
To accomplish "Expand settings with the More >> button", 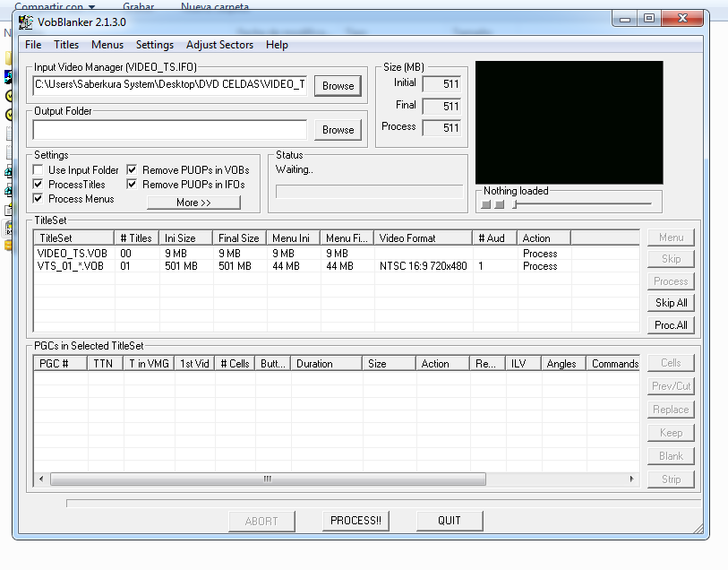I will pyautogui.click(x=193, y=203).
